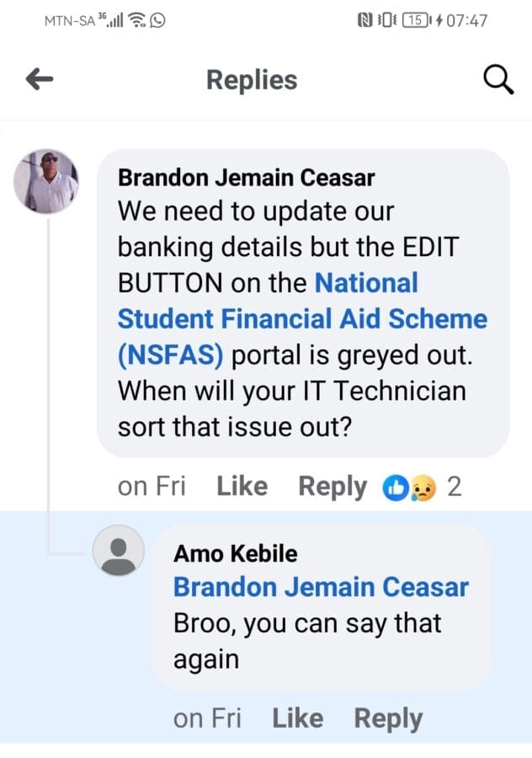Tap the back arrow icon
Image resolution: width=532 pixels, height=758 pixels.
(x=40, y=79)
